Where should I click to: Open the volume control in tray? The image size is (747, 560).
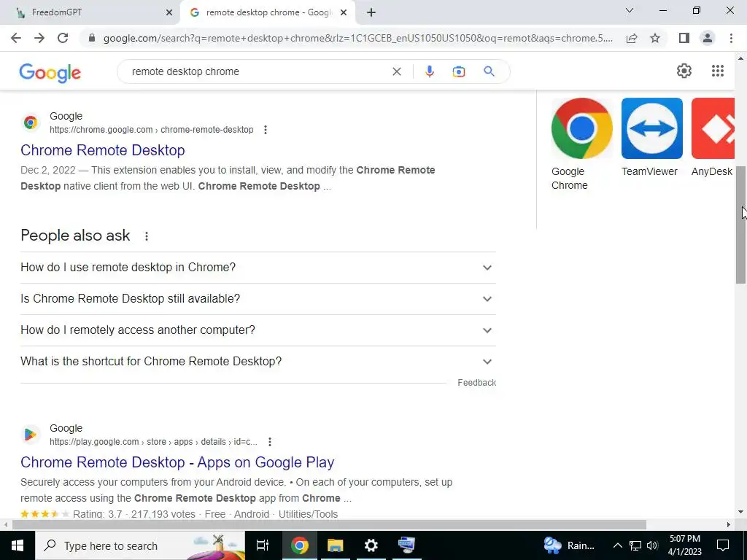(652, 545)
